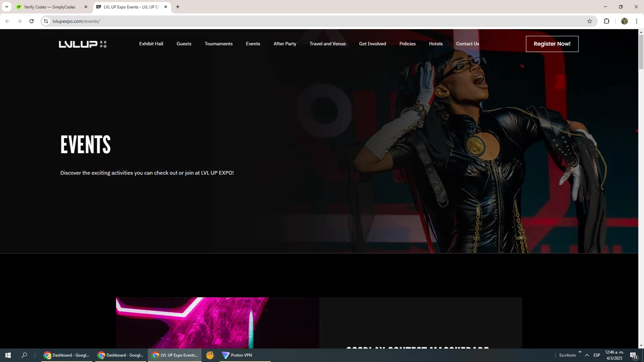
Task: Open the Chrome profile avatar
Action: pyautogui.click(x=625, y=21)
